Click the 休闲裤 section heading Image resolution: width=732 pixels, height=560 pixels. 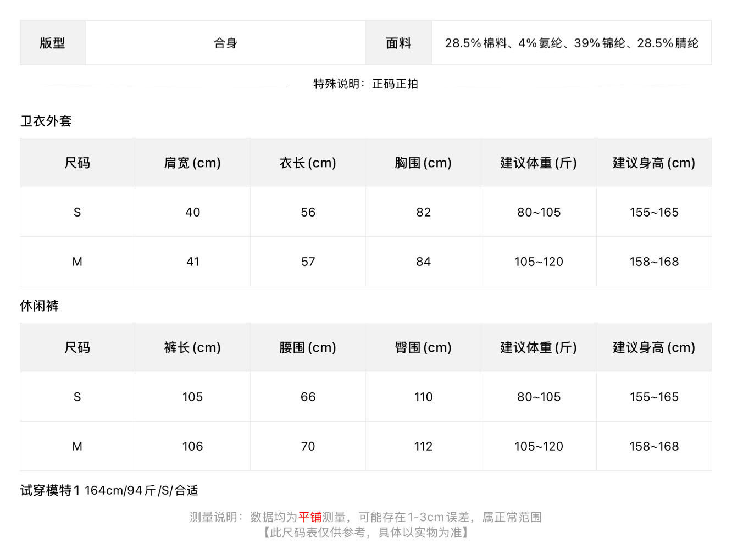(40, 306)
